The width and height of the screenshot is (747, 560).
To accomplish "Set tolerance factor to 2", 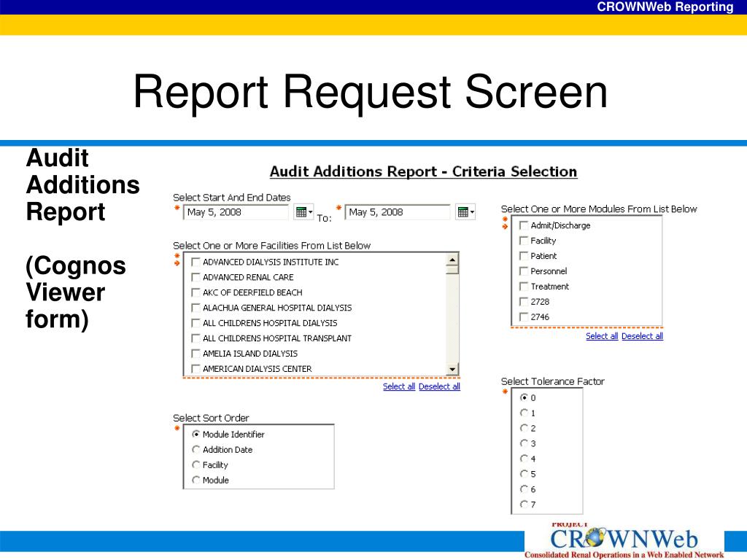I will 524,427.
